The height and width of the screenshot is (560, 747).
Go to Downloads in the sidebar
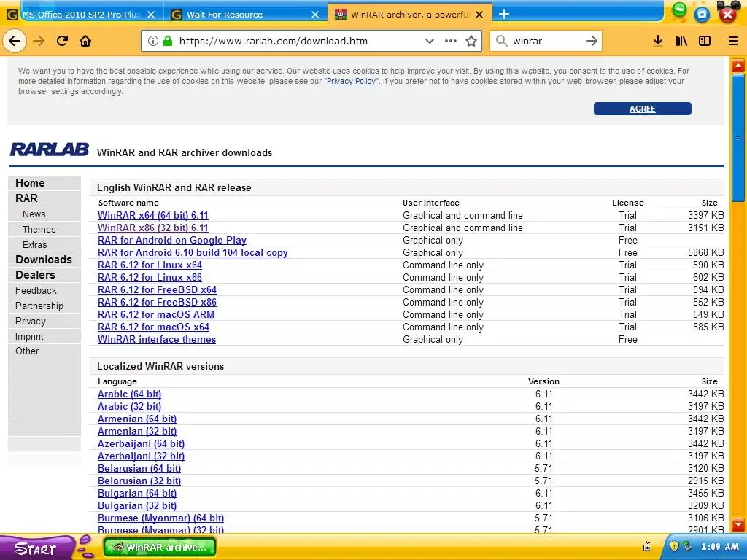(43, 260)
